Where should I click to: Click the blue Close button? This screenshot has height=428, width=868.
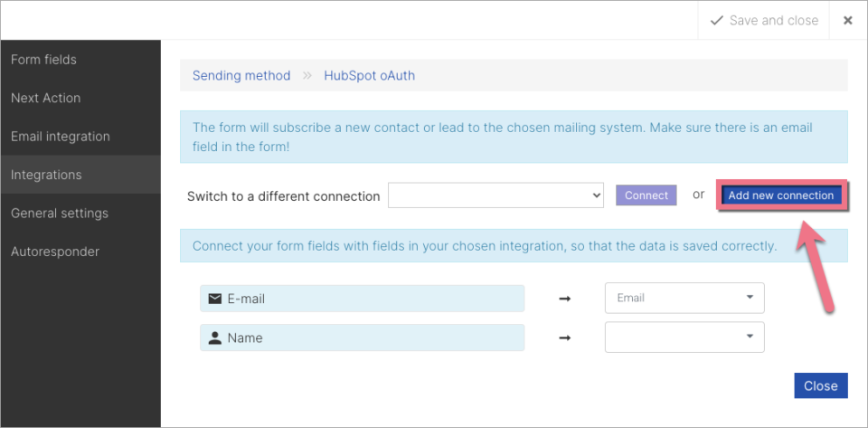pos(820,385)
